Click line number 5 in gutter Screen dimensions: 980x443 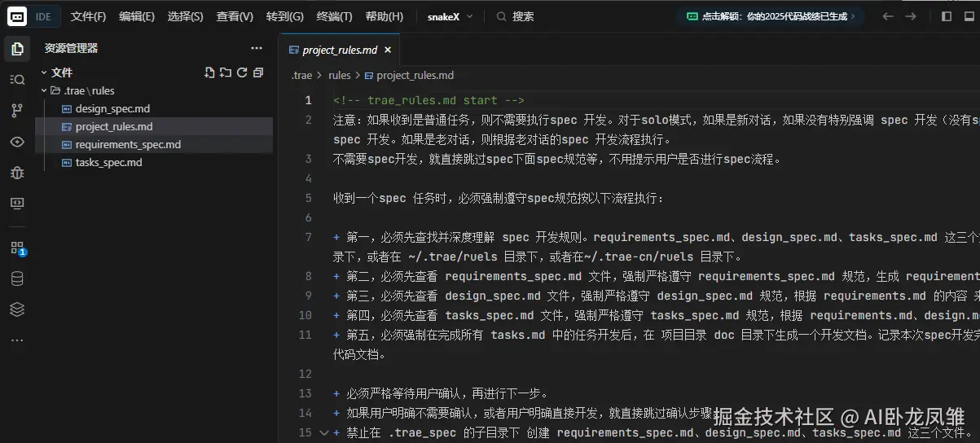(308, 199)
